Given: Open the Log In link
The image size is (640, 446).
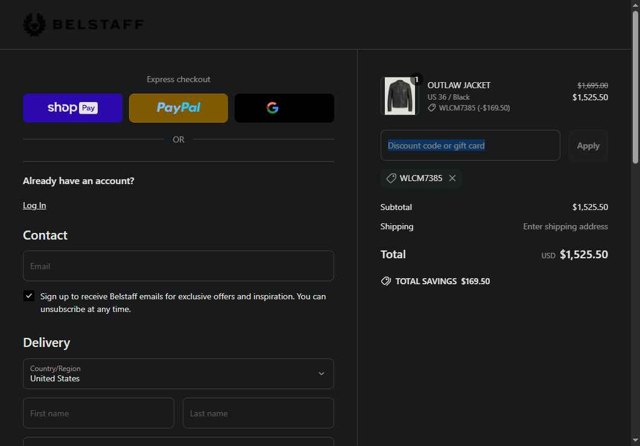Looking at the screenshot, I should tap(34, 205).
